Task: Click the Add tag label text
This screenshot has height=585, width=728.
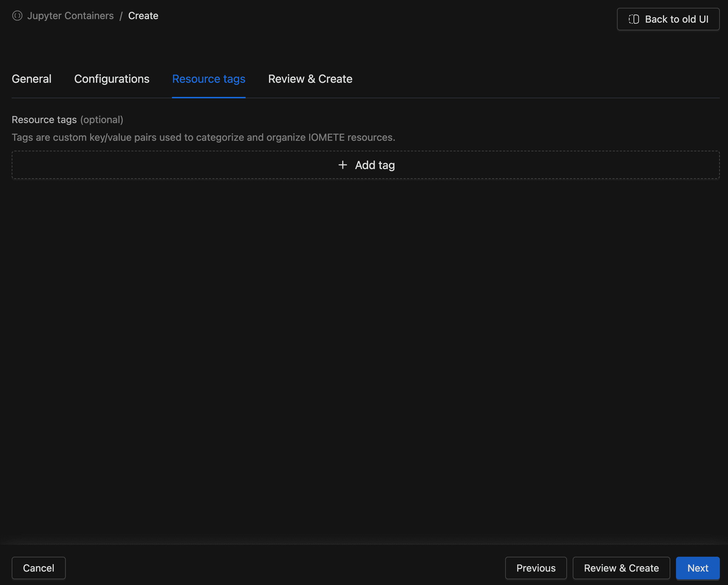Action: tap(375, 165)
